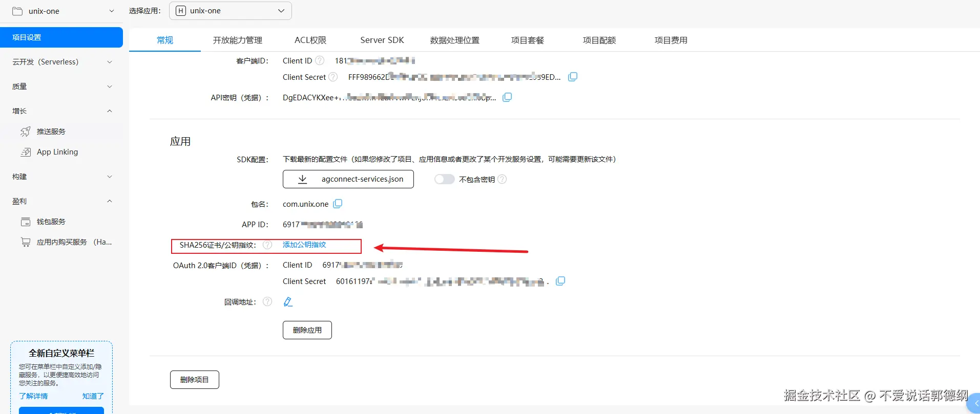Click the 删除项目 button

tap(195, 380)
